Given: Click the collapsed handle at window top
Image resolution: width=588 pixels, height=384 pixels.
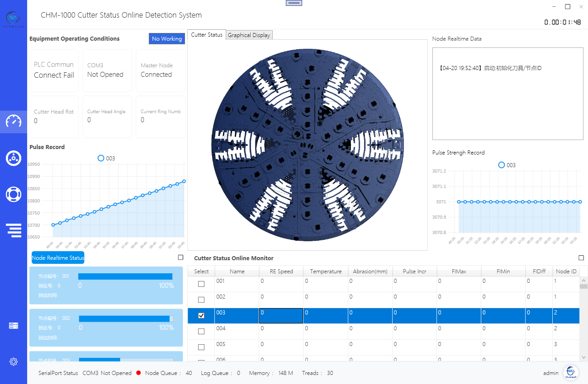Looking at the screenshot, I should coord(294,3).
